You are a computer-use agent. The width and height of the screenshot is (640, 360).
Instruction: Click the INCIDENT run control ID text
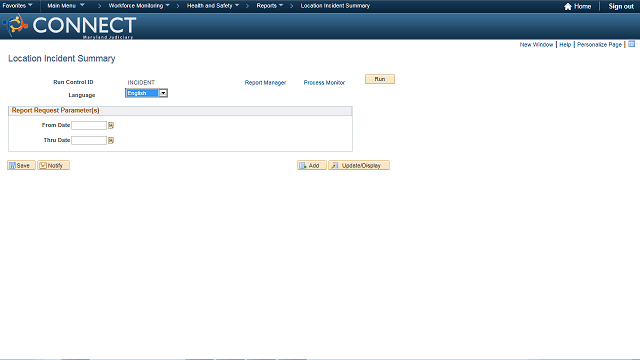point(141,82)
